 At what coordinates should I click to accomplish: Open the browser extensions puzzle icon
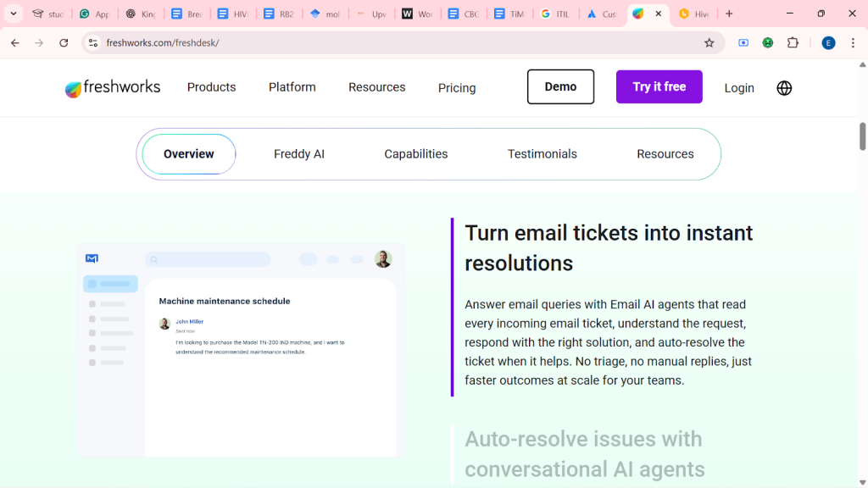793,43
